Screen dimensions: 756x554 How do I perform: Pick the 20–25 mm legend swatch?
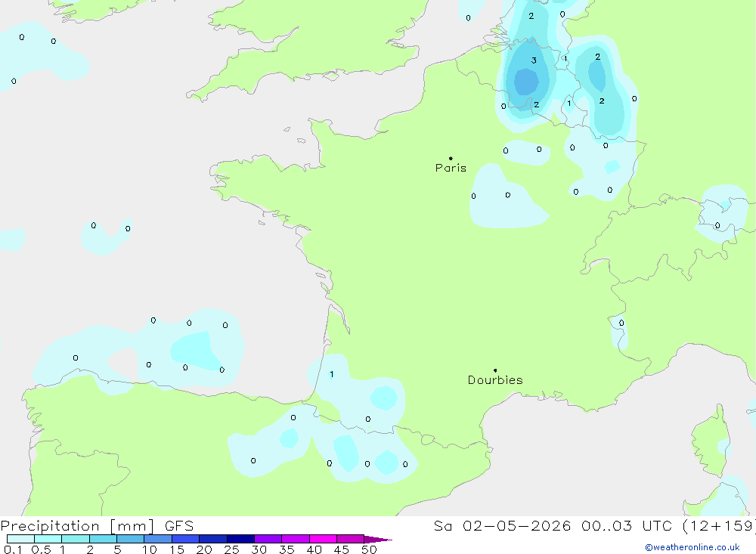[212, 539]
